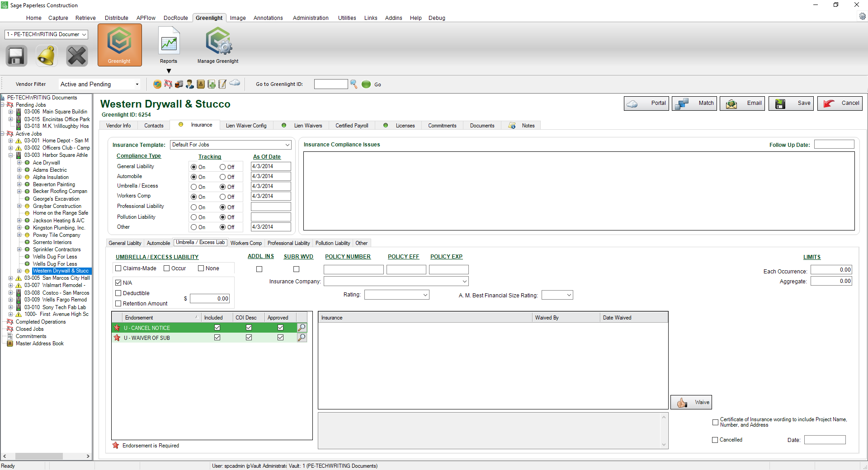Click the Compliance Type column link
868x470 pixels.
pos(139,156)
